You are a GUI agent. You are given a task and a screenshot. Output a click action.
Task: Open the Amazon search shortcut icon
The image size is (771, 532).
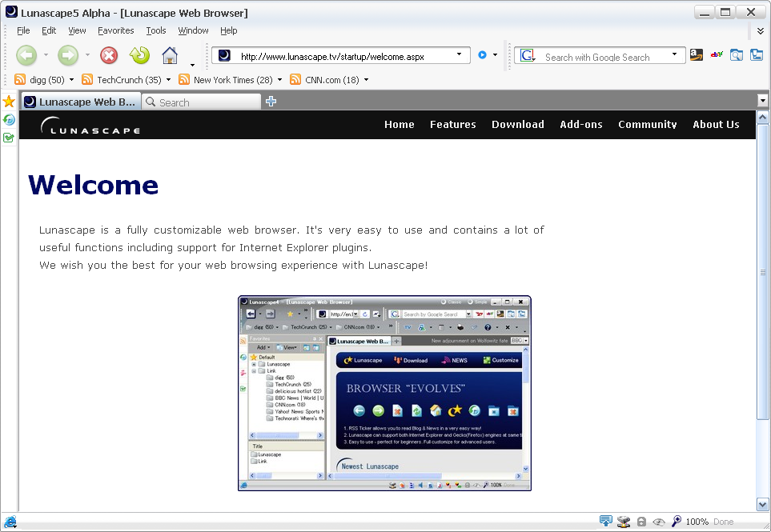click(697, 55)
